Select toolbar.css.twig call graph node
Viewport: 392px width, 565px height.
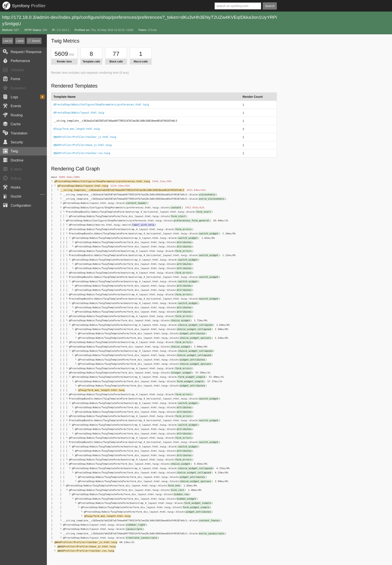86,551
